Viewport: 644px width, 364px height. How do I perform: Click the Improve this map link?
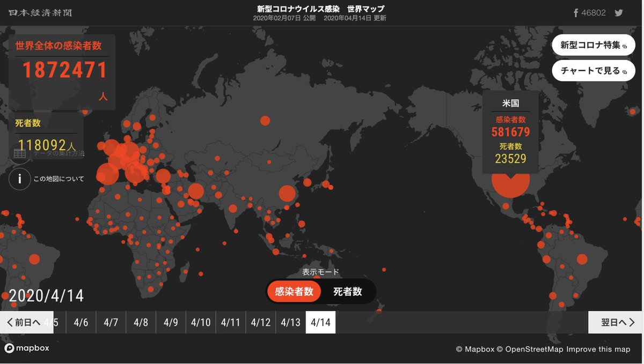[598, 350]
